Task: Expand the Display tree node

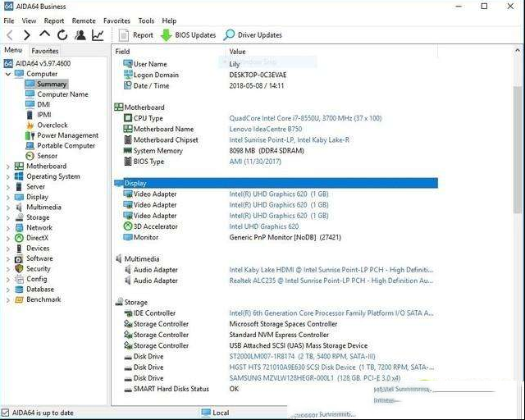Action: click(x=8, y=198)
